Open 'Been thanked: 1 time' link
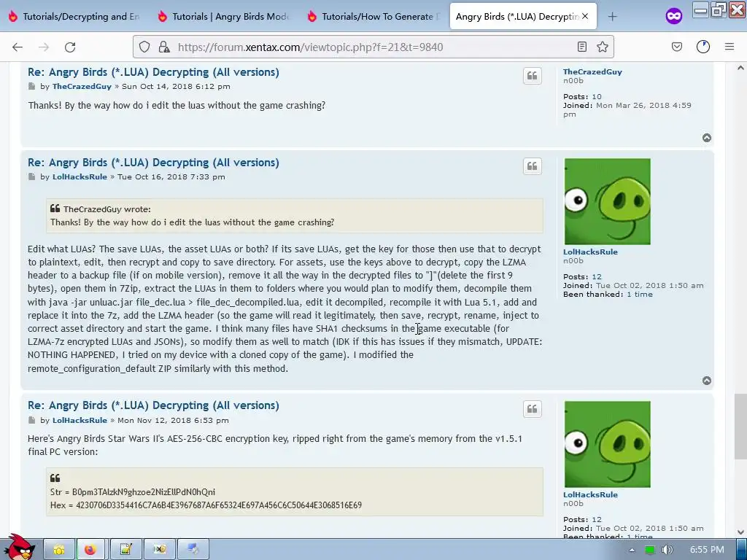The width and height of the screenshot is (747, 560). (640, 295)
